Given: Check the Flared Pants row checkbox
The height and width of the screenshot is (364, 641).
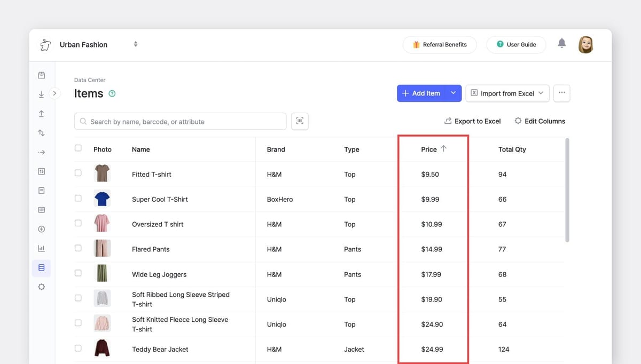Looking at the screenshot, I should [78, 248].
